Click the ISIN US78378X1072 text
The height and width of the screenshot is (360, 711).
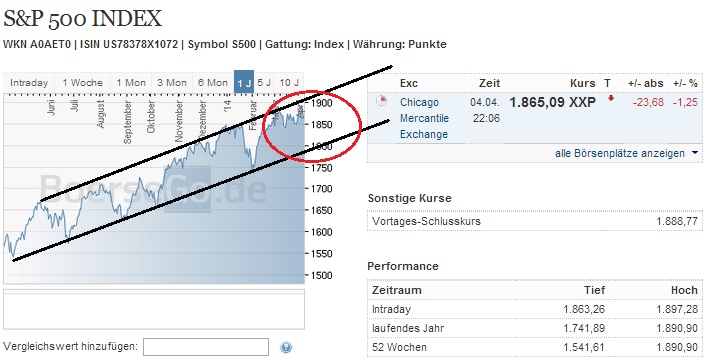(x=129, y=44)
